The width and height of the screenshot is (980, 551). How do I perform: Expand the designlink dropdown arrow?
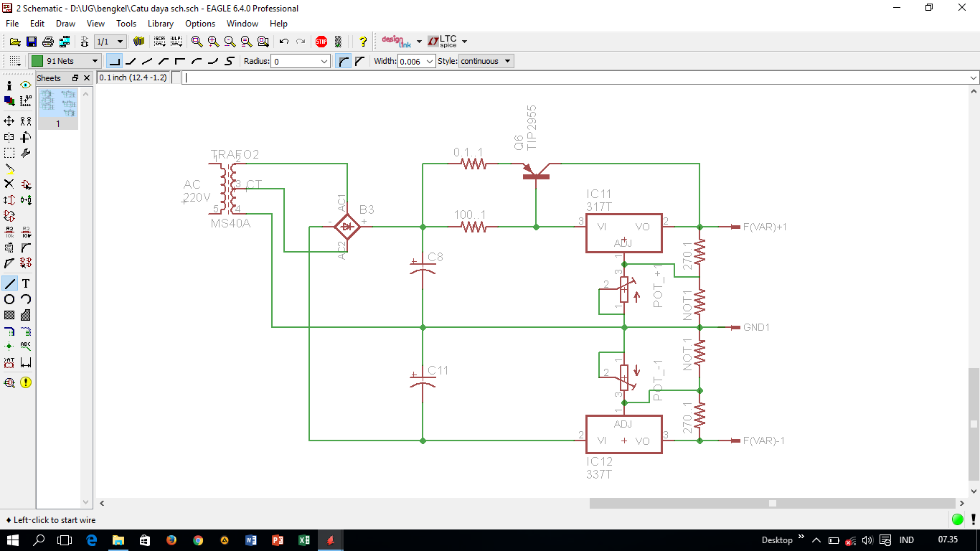pyautogui.click(x=420, y=42)
